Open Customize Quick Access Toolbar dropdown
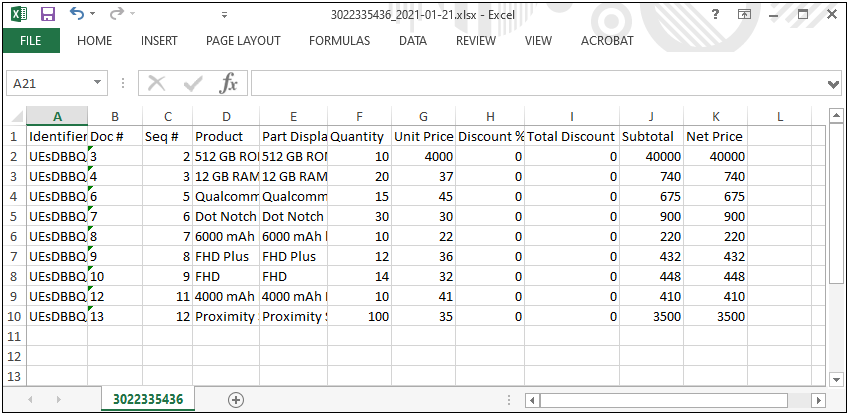The width and height of the screenshot is (849, 415). 225,15
